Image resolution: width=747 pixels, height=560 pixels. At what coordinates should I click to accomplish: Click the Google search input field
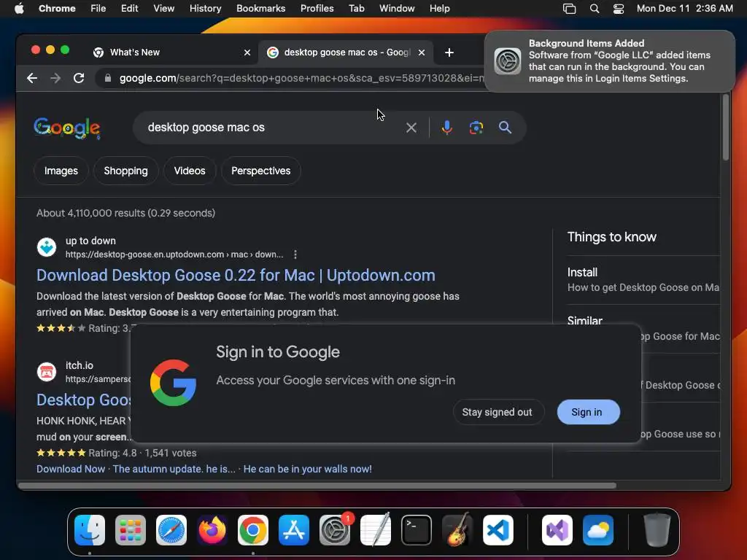pos(271,128)
